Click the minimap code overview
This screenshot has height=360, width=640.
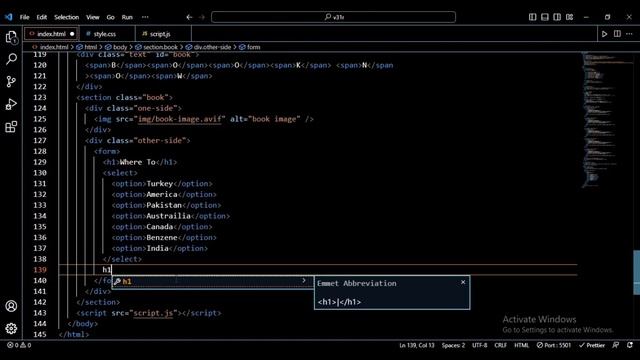[607, 119]
